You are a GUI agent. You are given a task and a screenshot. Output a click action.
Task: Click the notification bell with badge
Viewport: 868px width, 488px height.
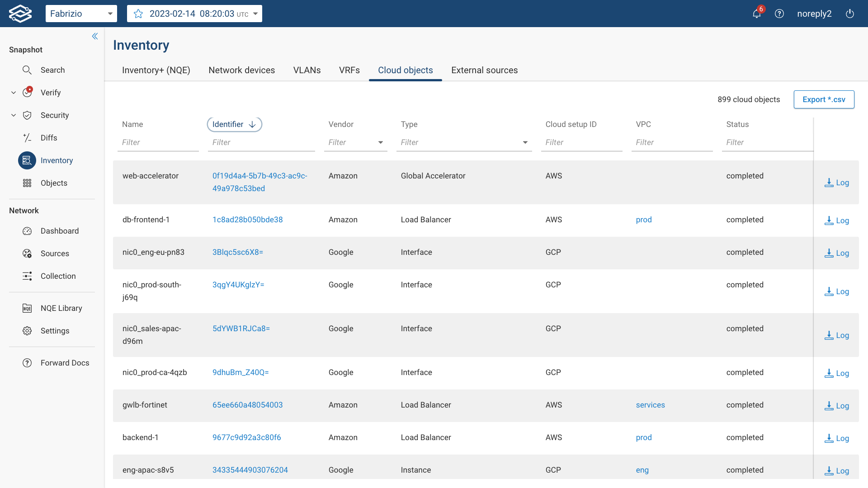pyautogui.click(x=756, y=14)
